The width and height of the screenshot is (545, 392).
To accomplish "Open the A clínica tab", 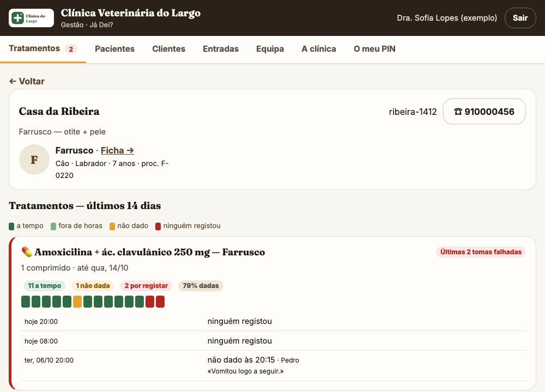I will click(x=319, y=49).
